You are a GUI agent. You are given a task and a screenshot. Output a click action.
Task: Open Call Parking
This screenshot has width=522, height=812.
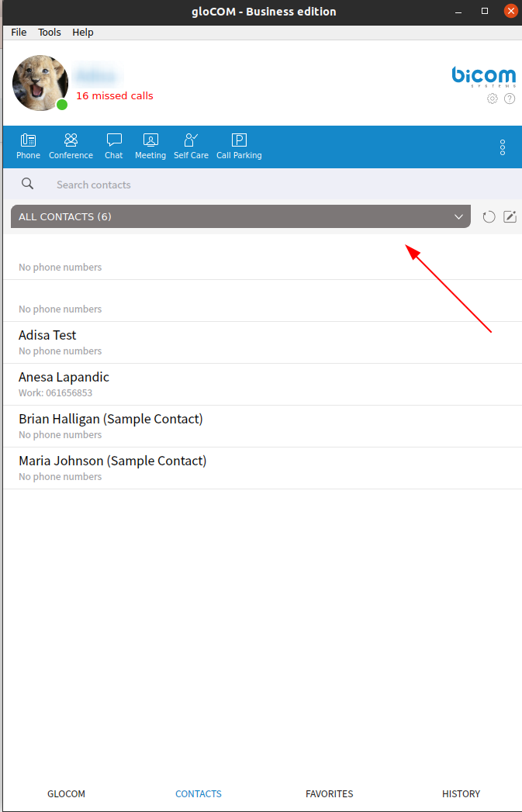[239, 147]
